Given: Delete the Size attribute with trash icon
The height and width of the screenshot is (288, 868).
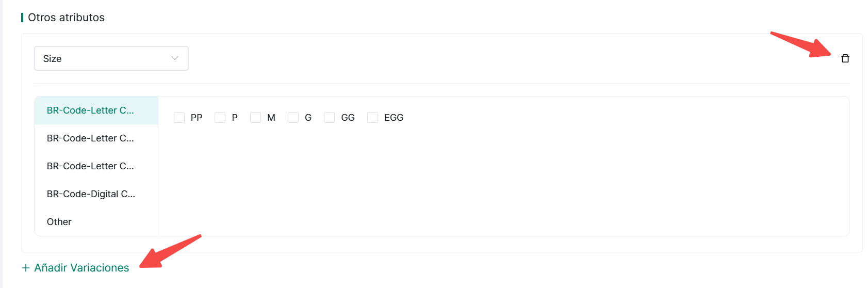Looking at the screenshot, I should (x=845, y=58).
